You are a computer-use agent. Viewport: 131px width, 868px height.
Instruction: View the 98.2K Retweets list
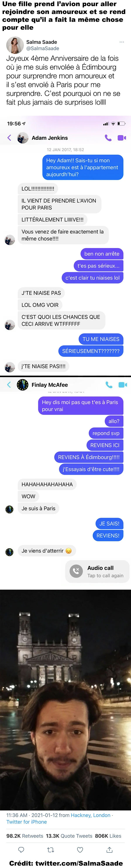[25, 836]
